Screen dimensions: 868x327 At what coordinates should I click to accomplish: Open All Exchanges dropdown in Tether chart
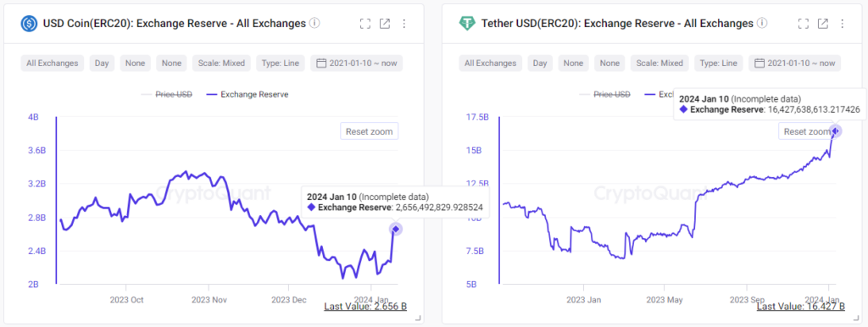491,63
